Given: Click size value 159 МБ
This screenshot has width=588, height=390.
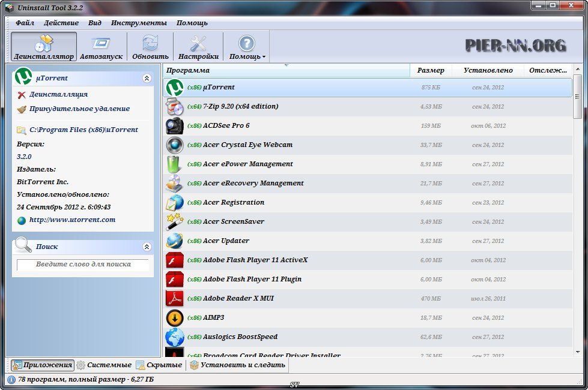Looking at the screenshot, I should [x=431, y=126].
